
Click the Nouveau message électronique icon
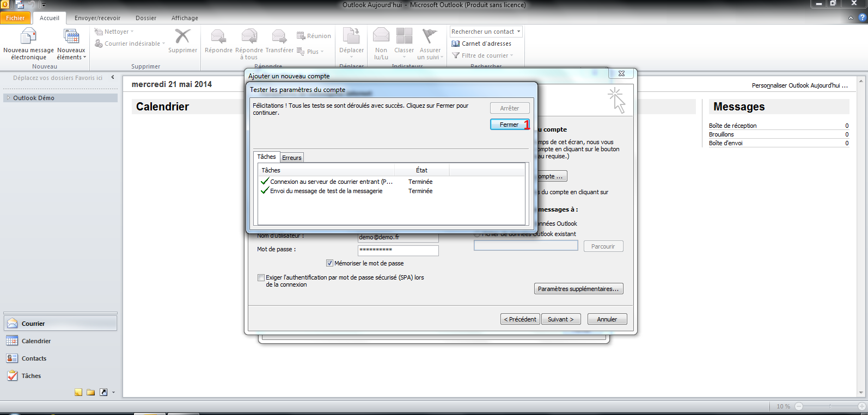point(28,37)
